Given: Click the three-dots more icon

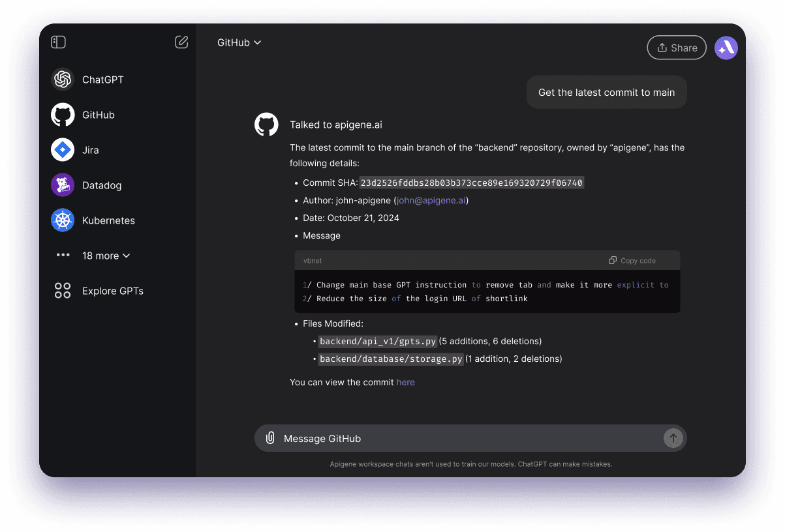Looking at the screenshot, I should pos(63,256).
